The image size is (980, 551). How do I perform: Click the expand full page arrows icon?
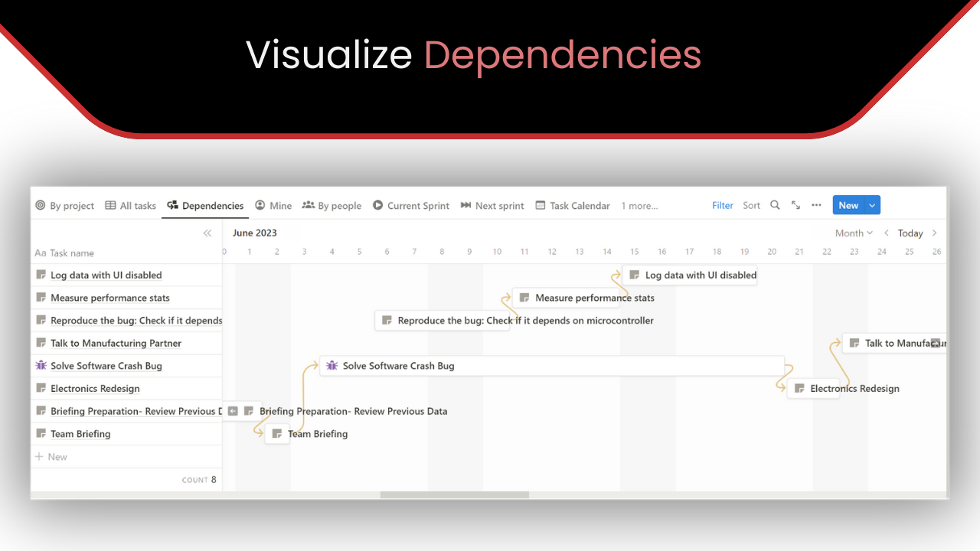[x=796, y=205]
